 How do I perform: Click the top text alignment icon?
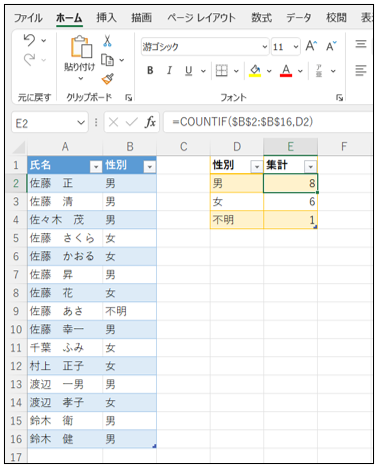point(361,44)
